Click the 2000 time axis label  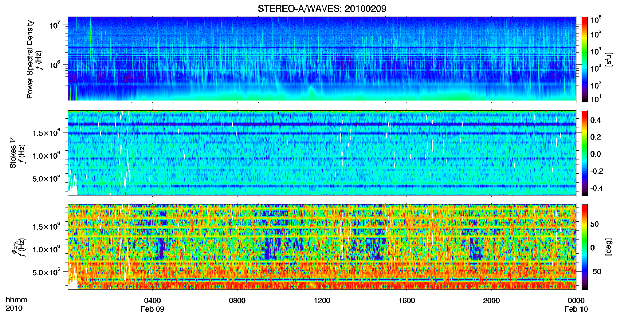point(491,301)
